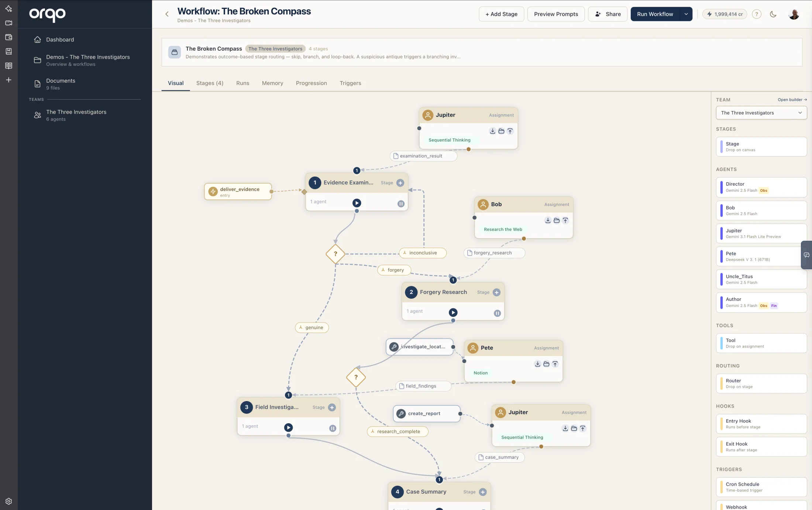Run the Forgery Research stage play button
812x510 pixels.
pyautogui.click(x=453, y=312)
